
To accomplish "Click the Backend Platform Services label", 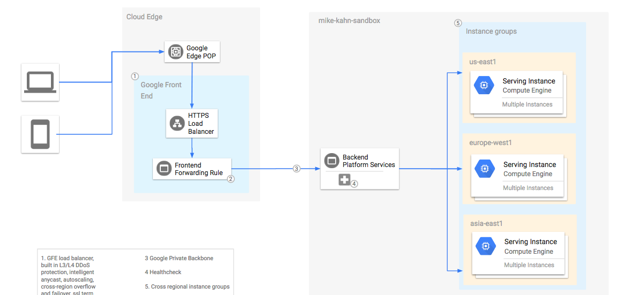I will coord(368,161).
